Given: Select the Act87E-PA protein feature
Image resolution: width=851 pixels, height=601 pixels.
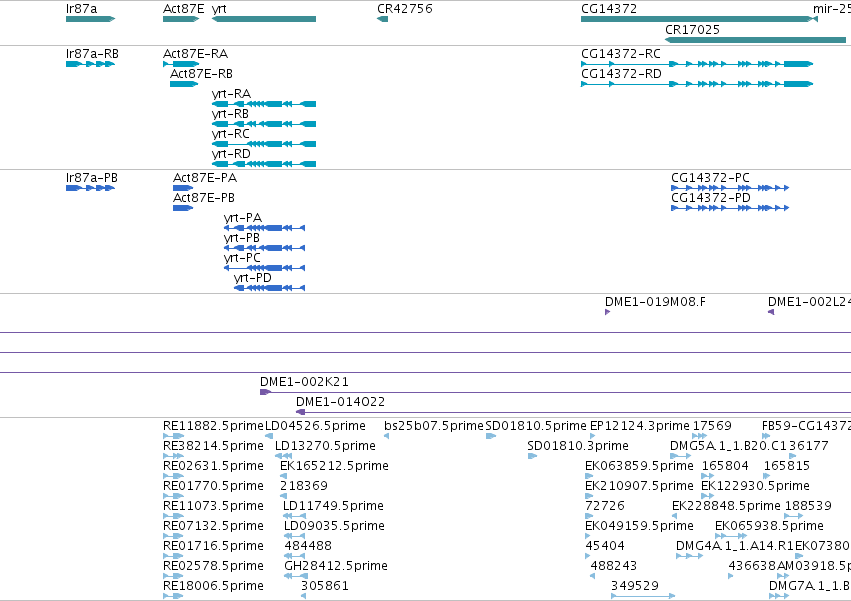Looking at the screenshot, I should tap(183, 188).
